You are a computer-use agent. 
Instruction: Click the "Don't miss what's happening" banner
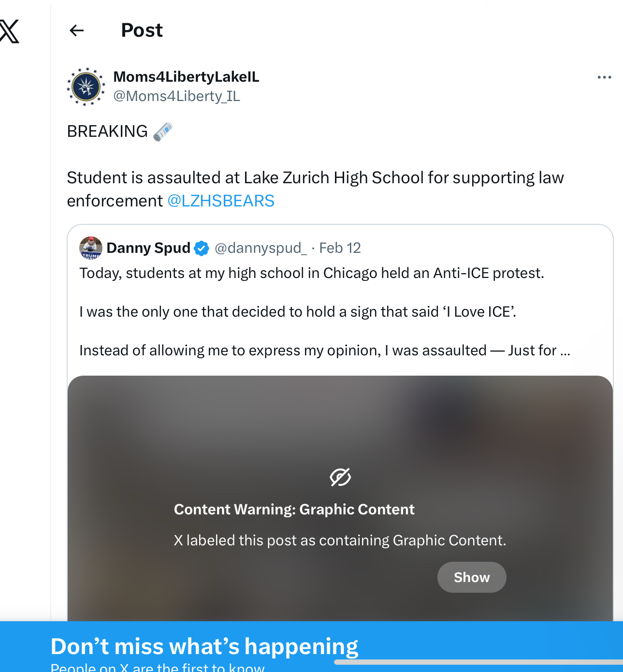point(204,646)
